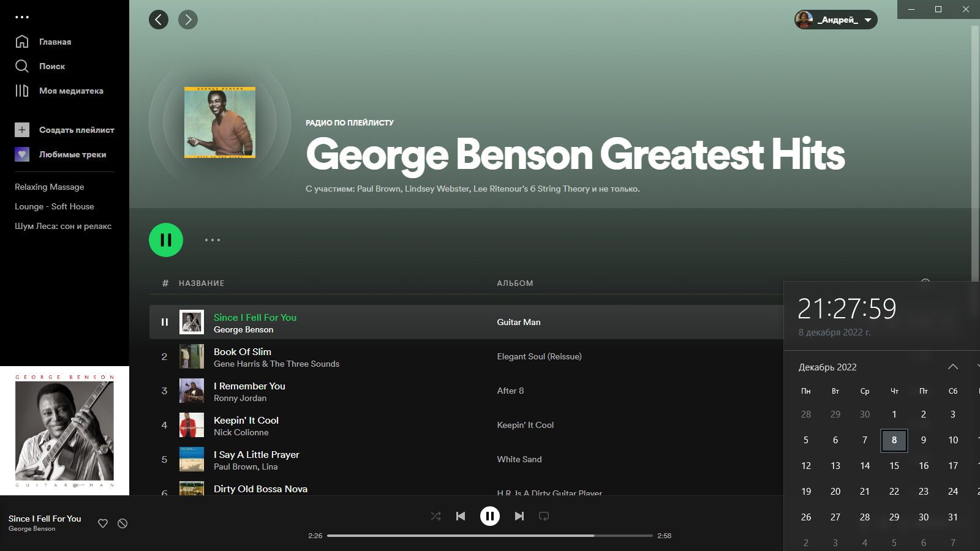This screenshot has height=551, width=980.
Task: Skip to next track
Action: point(519,516)
